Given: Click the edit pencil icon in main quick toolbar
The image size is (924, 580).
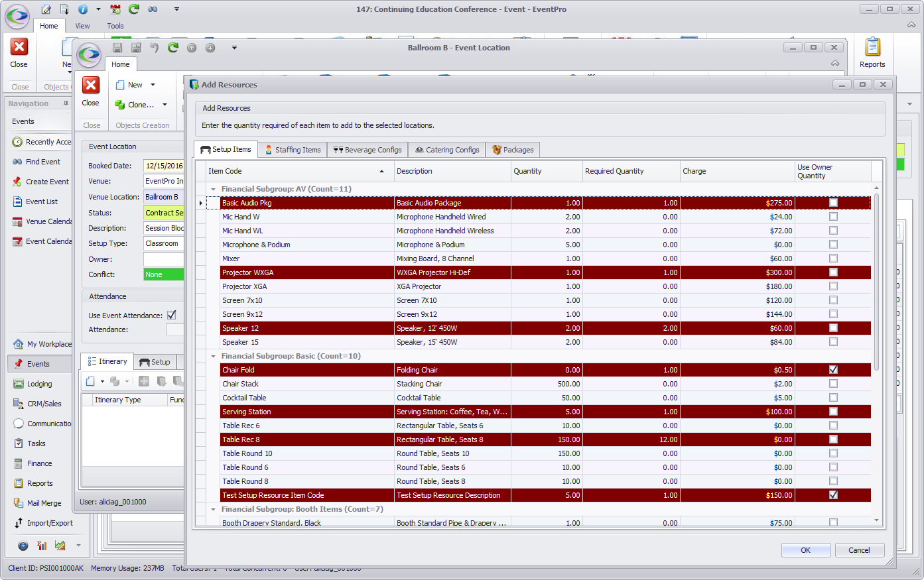Looking at the screenshot, I should coord(46,9).
